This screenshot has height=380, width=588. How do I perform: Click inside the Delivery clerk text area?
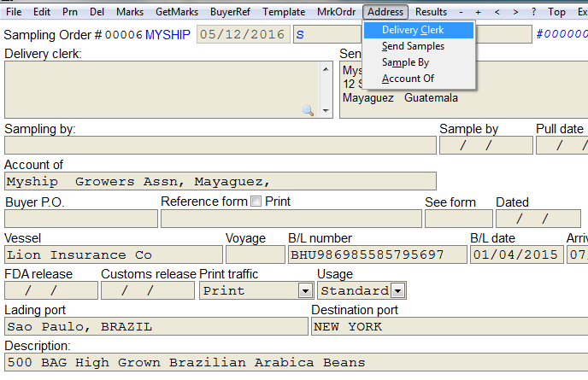point(162,90)
